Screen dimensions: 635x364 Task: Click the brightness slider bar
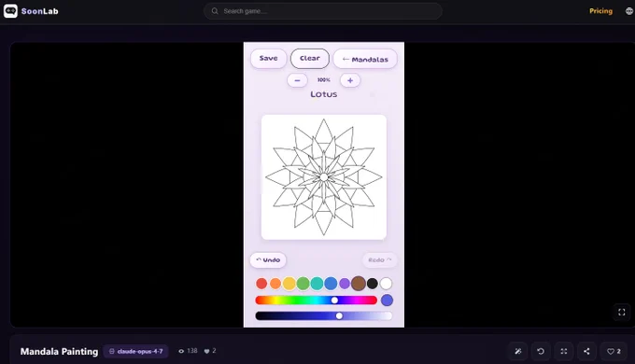click(324, 315)
